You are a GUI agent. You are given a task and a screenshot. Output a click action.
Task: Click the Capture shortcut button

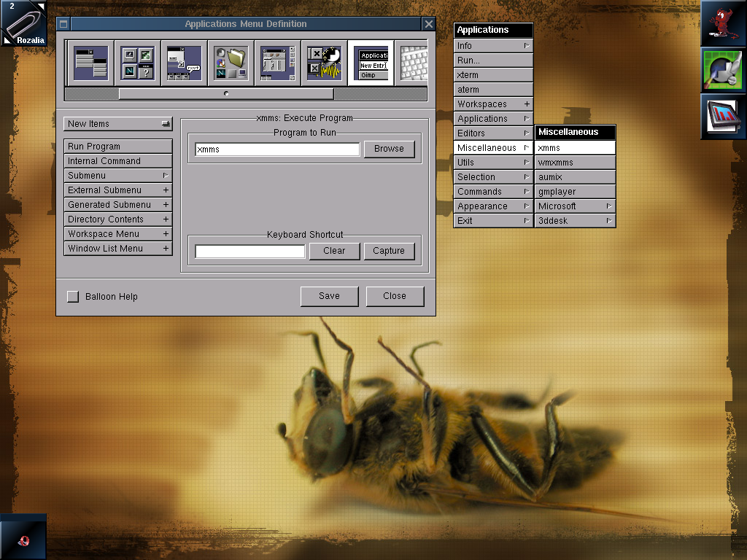pos(389,251)
